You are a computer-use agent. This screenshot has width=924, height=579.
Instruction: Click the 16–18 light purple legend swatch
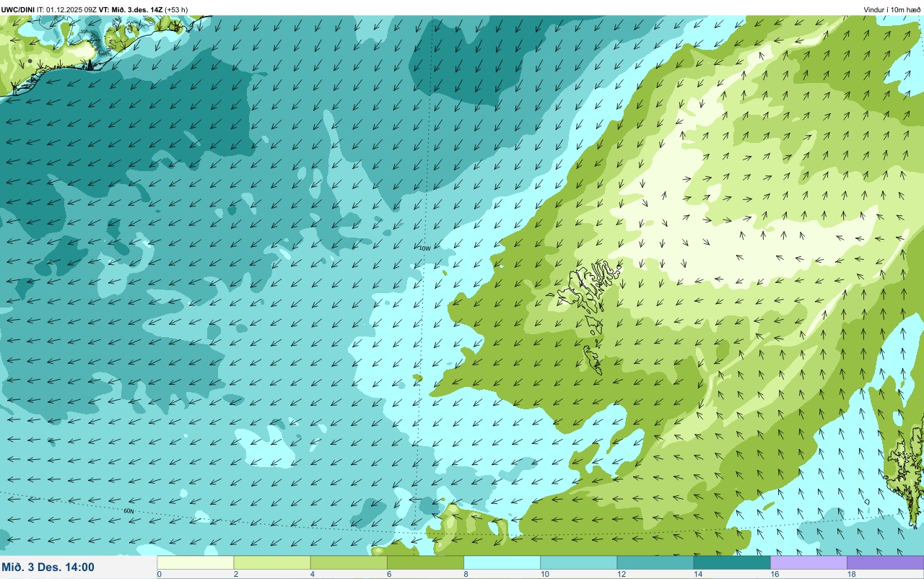tap(808, 562)
